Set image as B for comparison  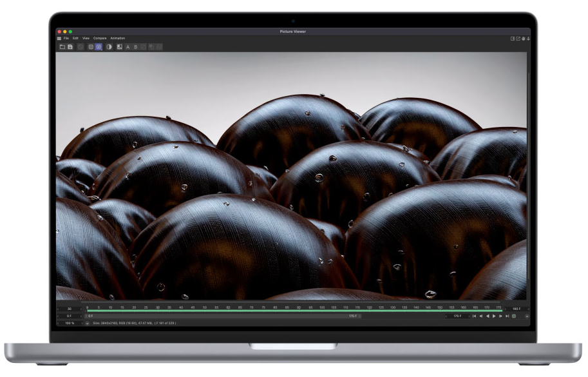point(136,47)
